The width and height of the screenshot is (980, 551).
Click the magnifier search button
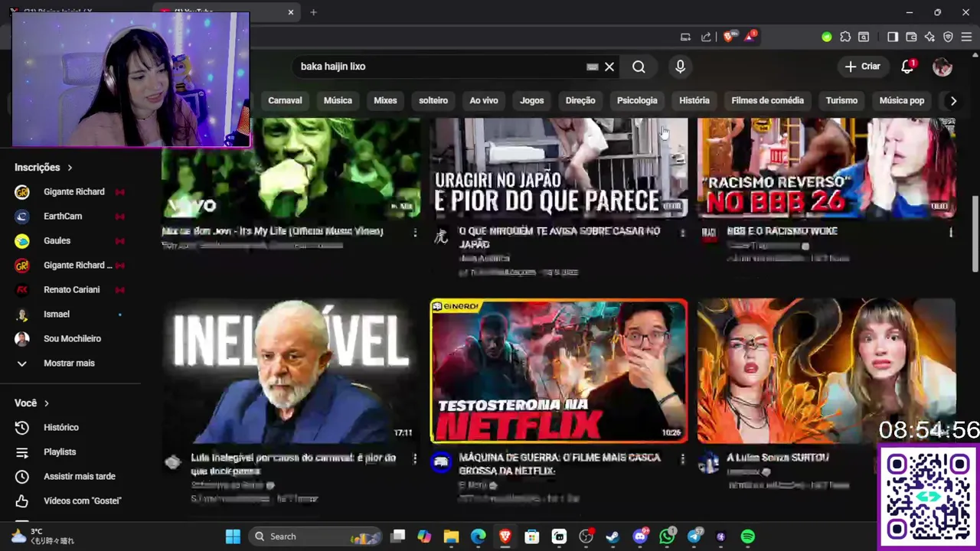click(x=639, y=67)
